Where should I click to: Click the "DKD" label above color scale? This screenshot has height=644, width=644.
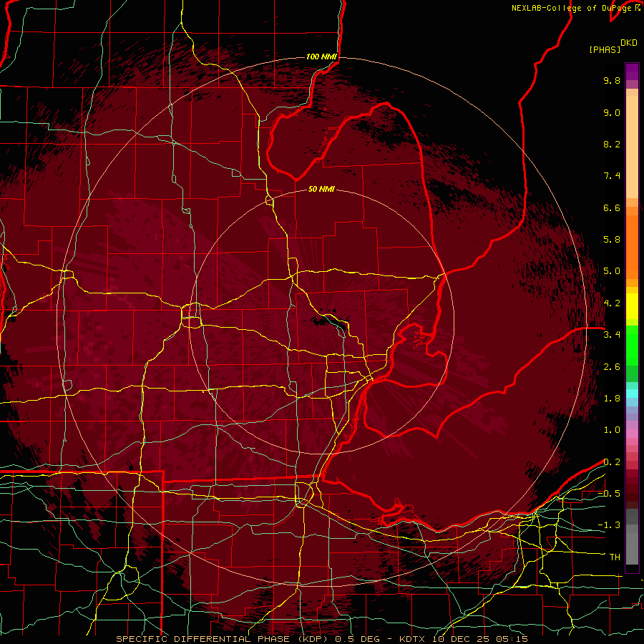point(628,43)
